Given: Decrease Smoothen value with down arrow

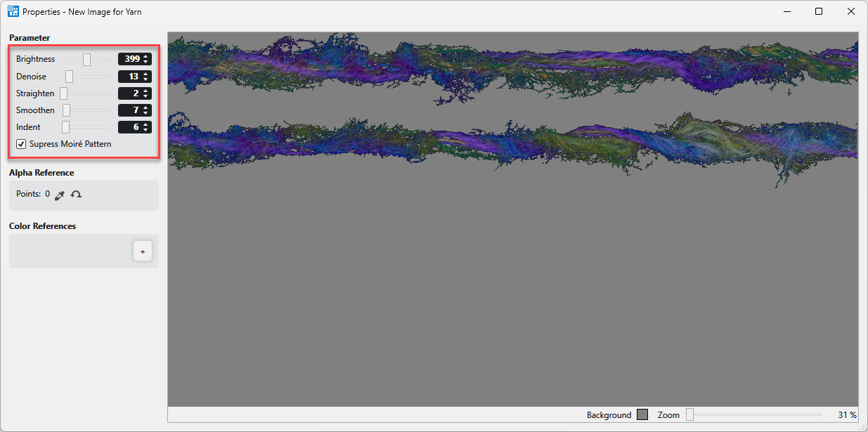Looking at the screenshot, I should click(145, 113).
